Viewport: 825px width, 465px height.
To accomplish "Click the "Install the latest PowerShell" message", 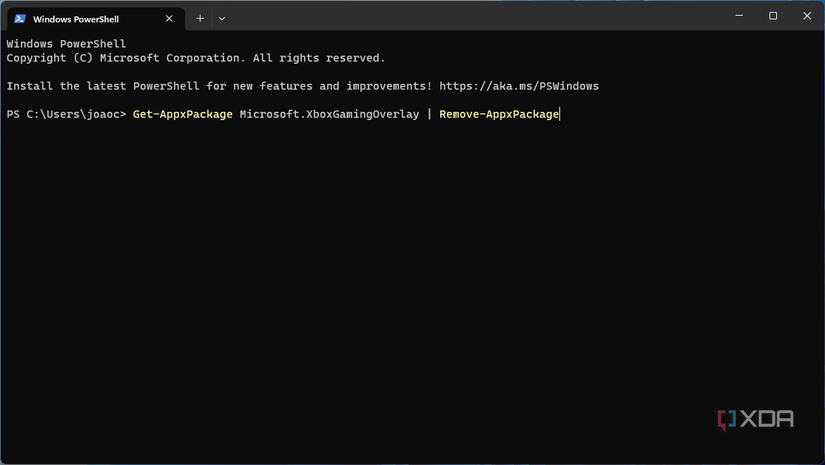I will coord(218,86).
